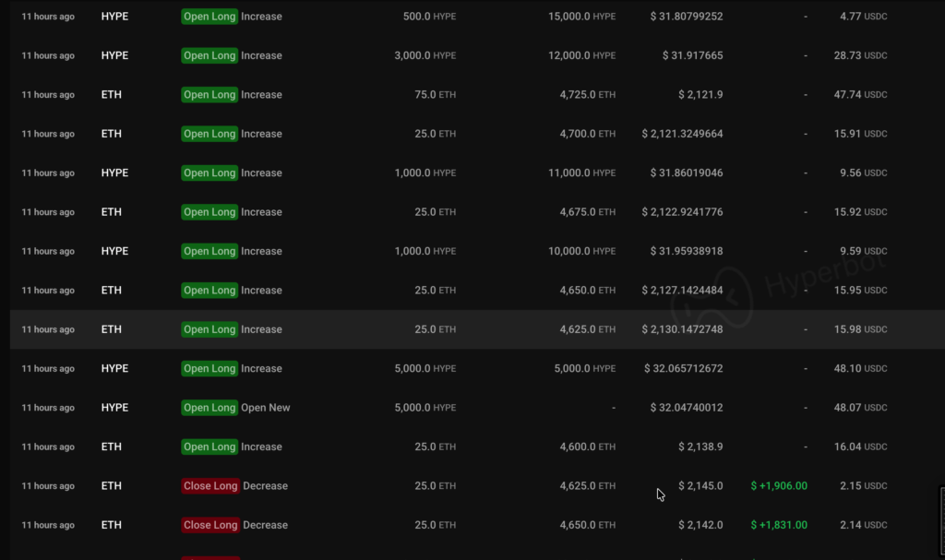Viewport: 945px width, 560px height.
Task: Click the 48.10 USDC fee
Action: pos(863,369)
